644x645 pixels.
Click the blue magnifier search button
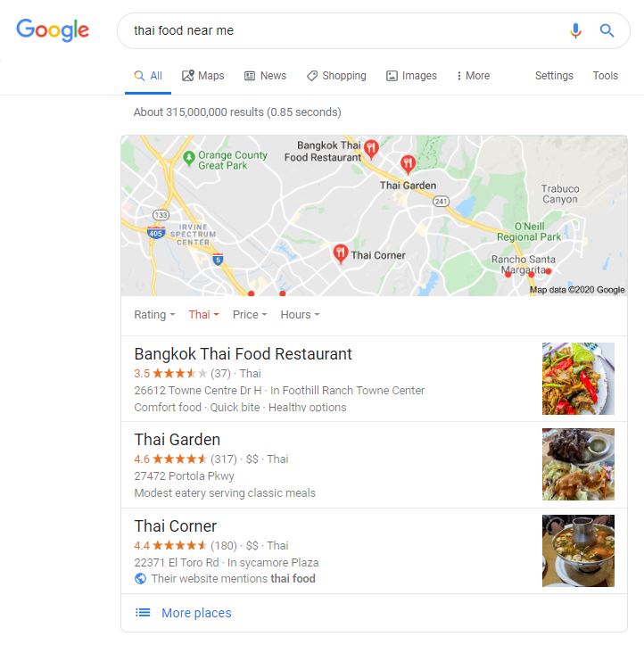(x=607, y=30)
